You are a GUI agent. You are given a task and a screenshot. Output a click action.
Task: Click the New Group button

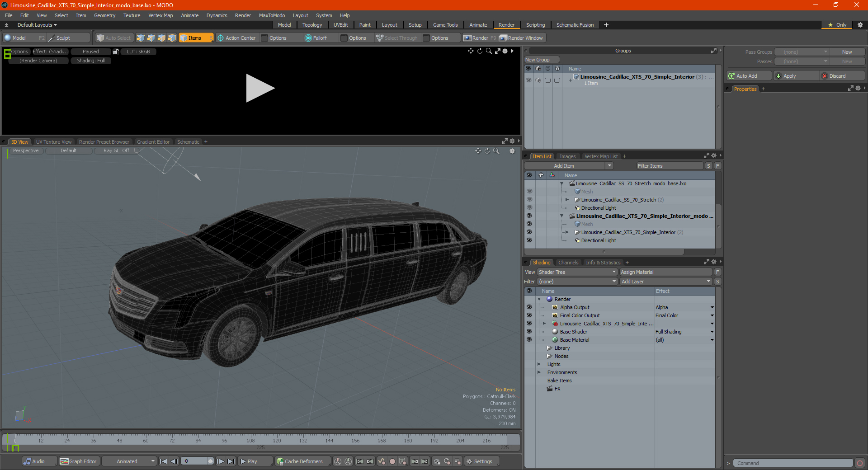point(542,60)
